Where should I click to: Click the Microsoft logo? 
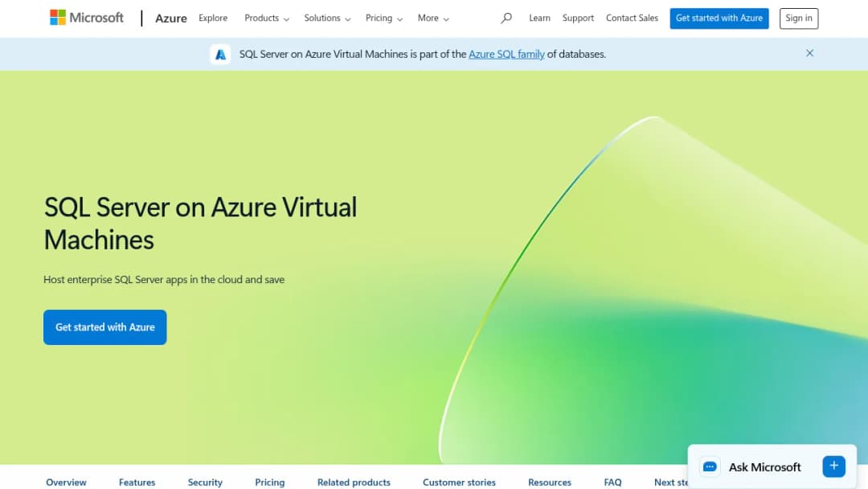pos(87,18)
